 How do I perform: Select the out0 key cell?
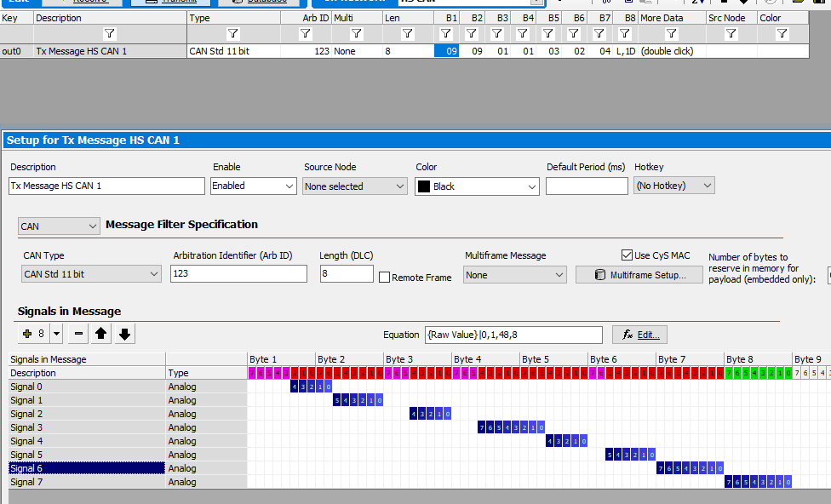pos(16,51)
